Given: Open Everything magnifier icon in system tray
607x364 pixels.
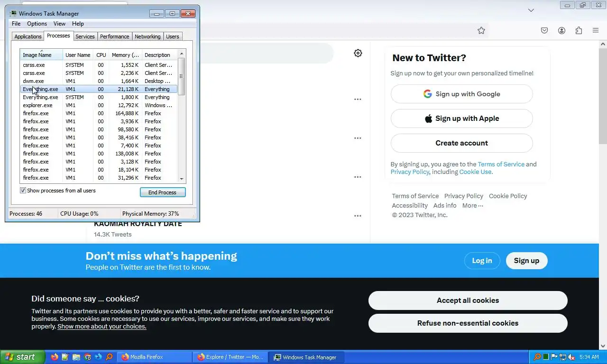Looking at the screenshot, I should 537,357.
